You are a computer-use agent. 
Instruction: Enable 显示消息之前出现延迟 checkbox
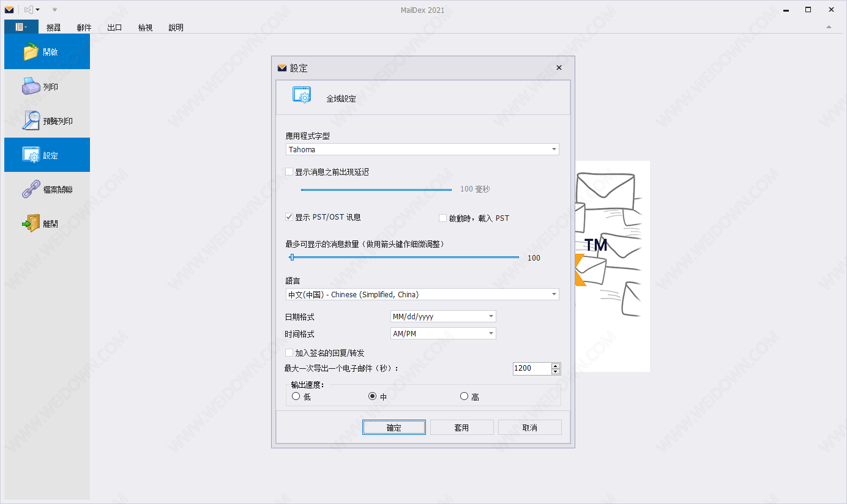[x=289, y=172]
